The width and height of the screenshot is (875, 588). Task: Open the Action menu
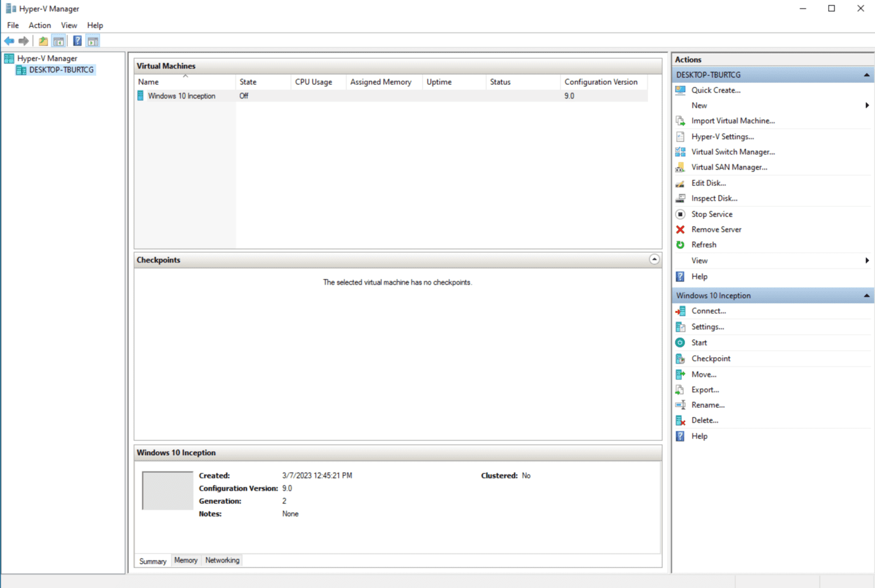(39, 25)
